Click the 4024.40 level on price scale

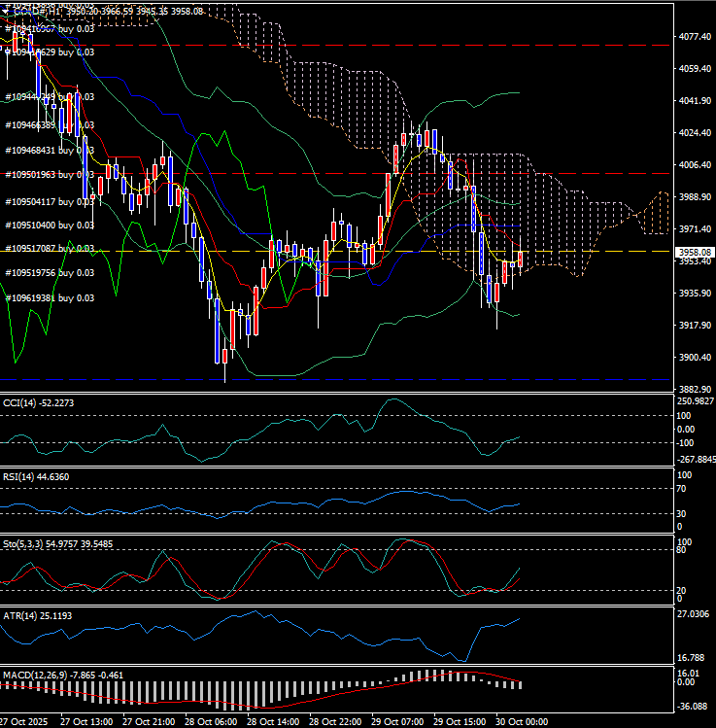(x=696, y=133)
